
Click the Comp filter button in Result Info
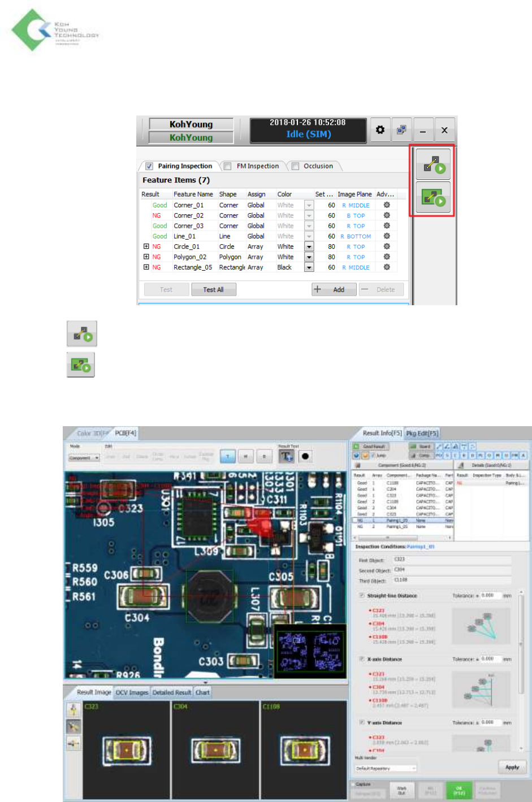pyautogui.click(x=421, y=455)
